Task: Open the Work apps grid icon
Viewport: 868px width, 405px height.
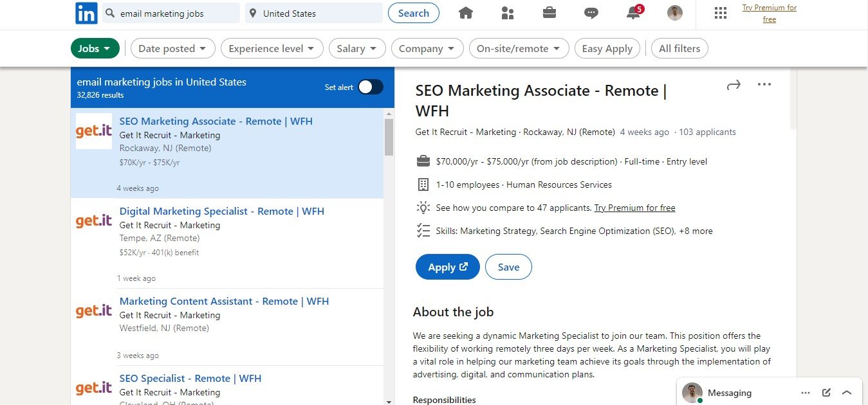Action: pyautogui.click(x=721, y=13)
